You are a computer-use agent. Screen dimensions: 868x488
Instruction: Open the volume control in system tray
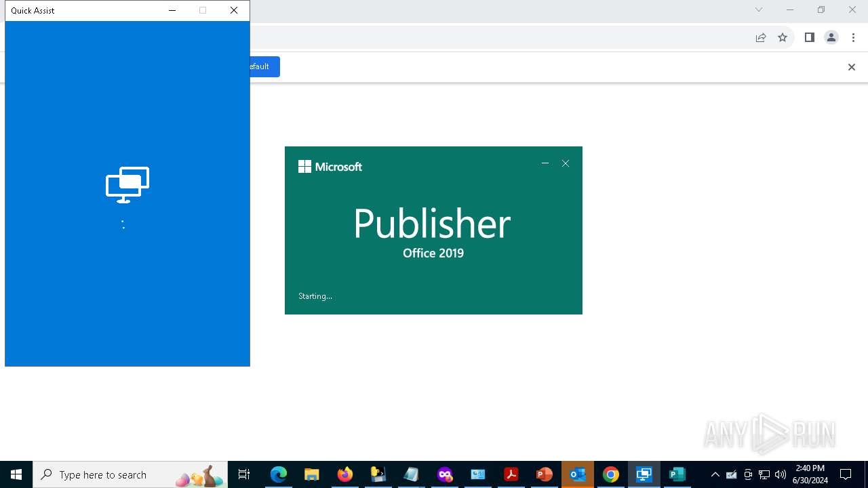[781, 474]
